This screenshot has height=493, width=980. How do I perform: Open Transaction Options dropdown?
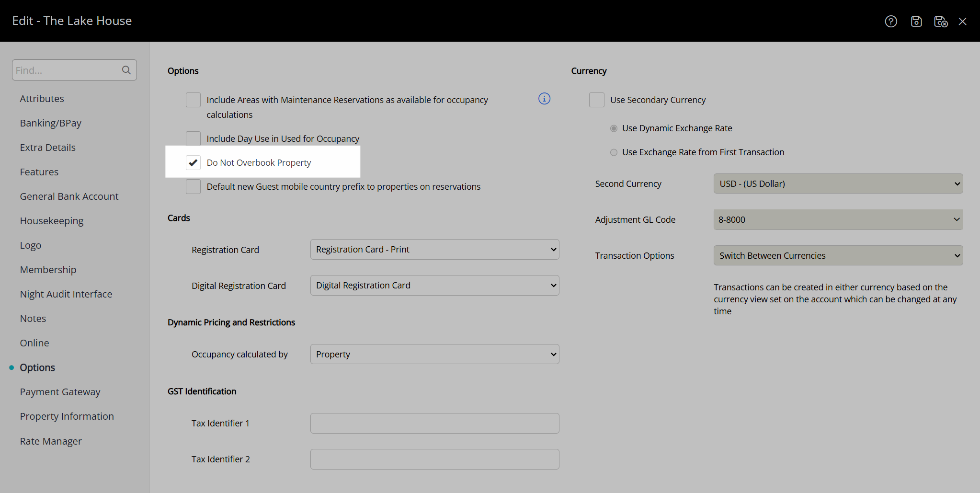pos(838,255)
